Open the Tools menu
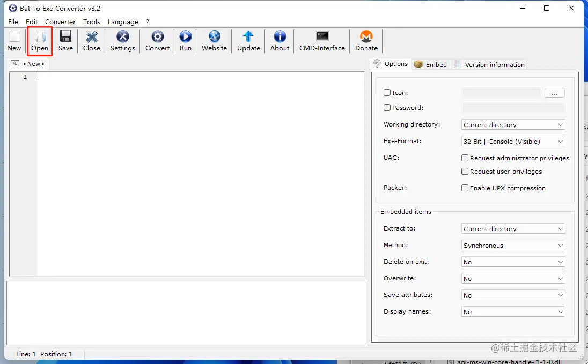 tap(92, 22)
